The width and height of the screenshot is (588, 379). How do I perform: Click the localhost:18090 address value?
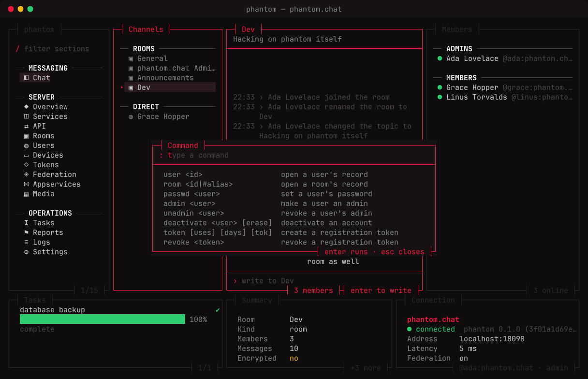[x=492, y=339]
